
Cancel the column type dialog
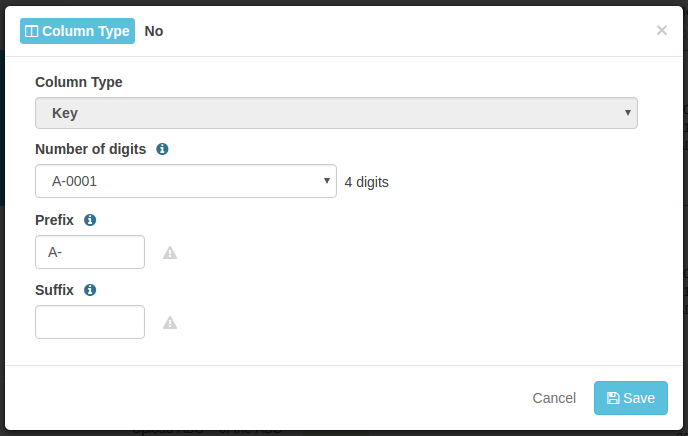[x=554, y=398]
